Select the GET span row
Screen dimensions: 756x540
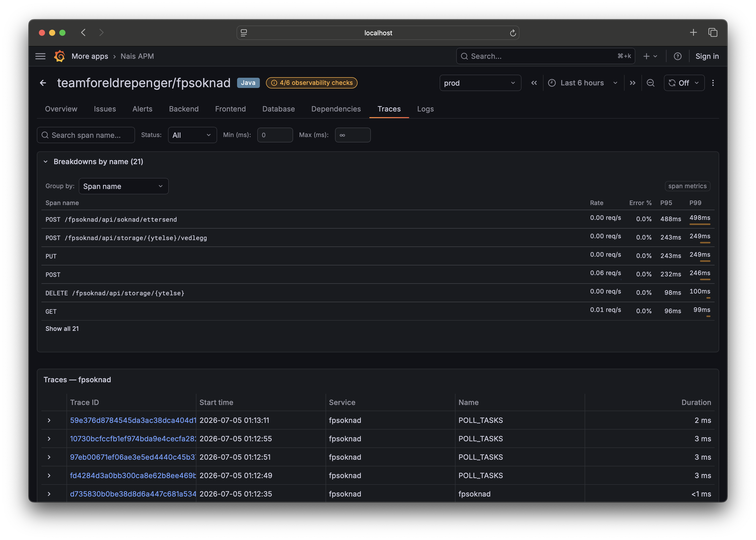(x=378, y=311)
